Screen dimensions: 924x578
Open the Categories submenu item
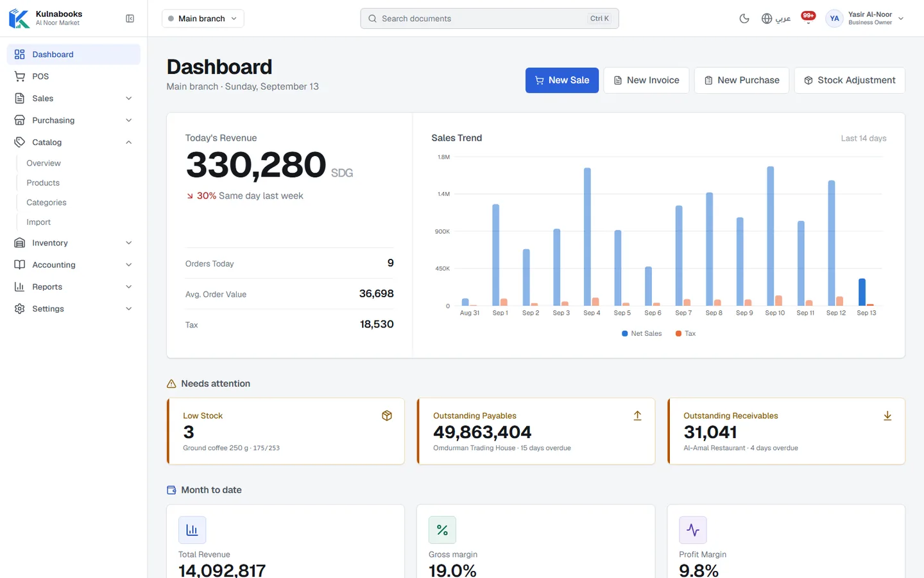tap(46, 202)
